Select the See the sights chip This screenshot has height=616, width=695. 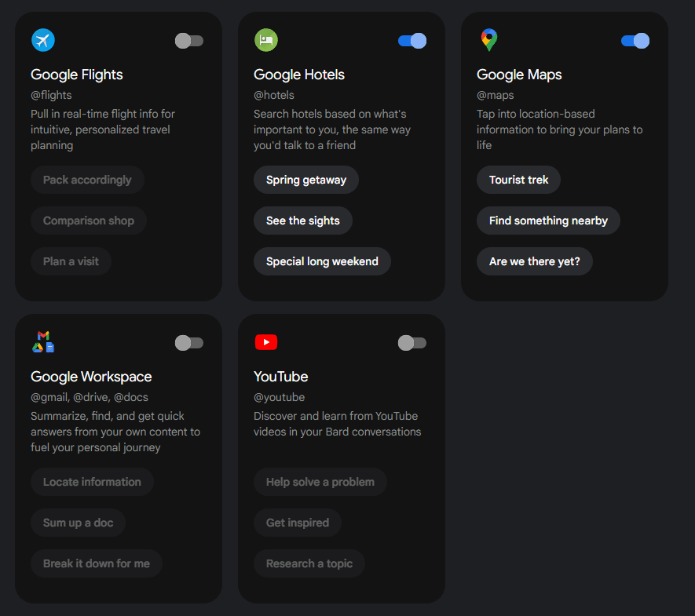tap(303, 221)
